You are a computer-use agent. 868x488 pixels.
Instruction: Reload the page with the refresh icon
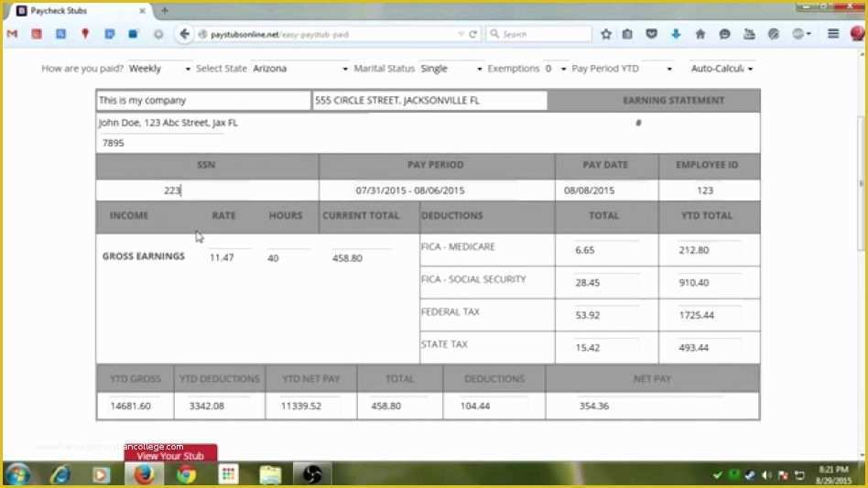point(473,34)
